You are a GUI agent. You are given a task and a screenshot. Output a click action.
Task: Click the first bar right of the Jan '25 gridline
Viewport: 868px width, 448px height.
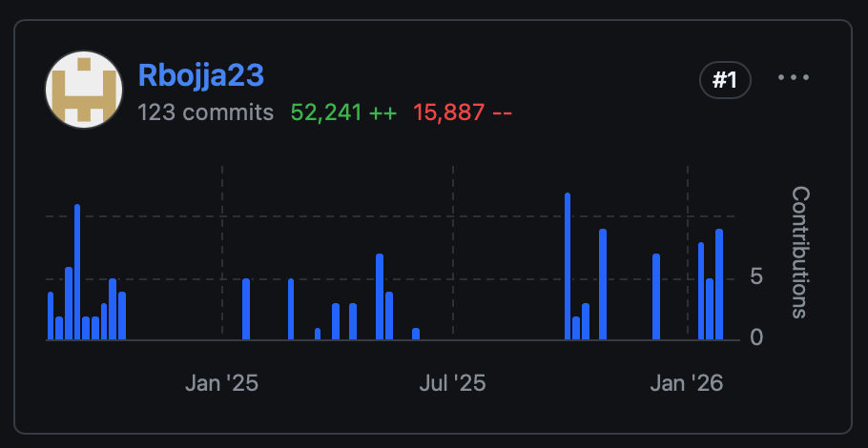coord(246,309)
